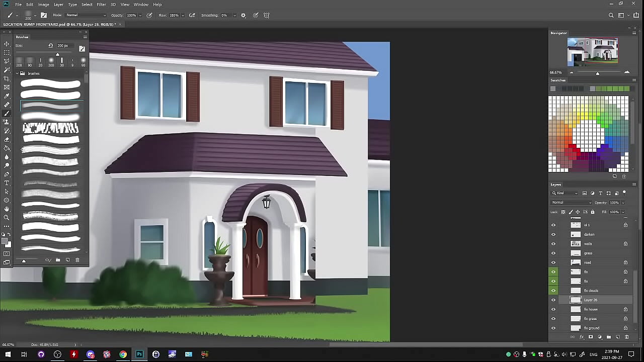This screenshot has width=644, height=362.
Task: Open the Filter menu
Action: tap(101, 5)
